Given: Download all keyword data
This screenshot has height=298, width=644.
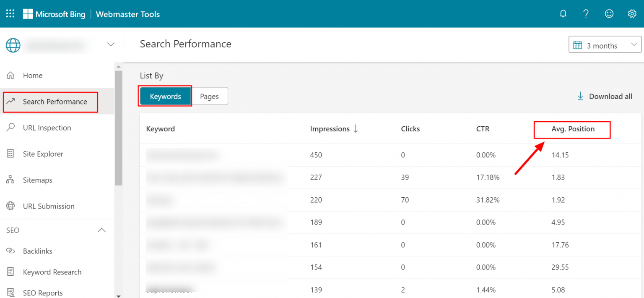Looking at the screenshot, I should click(x=604, y=96).
